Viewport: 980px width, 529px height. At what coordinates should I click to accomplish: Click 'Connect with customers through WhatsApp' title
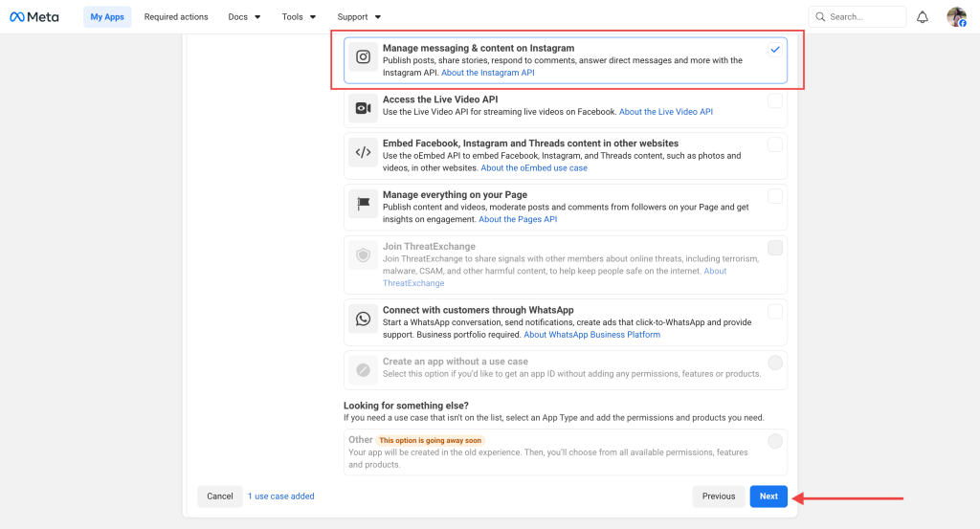click(x=479, y=310)
